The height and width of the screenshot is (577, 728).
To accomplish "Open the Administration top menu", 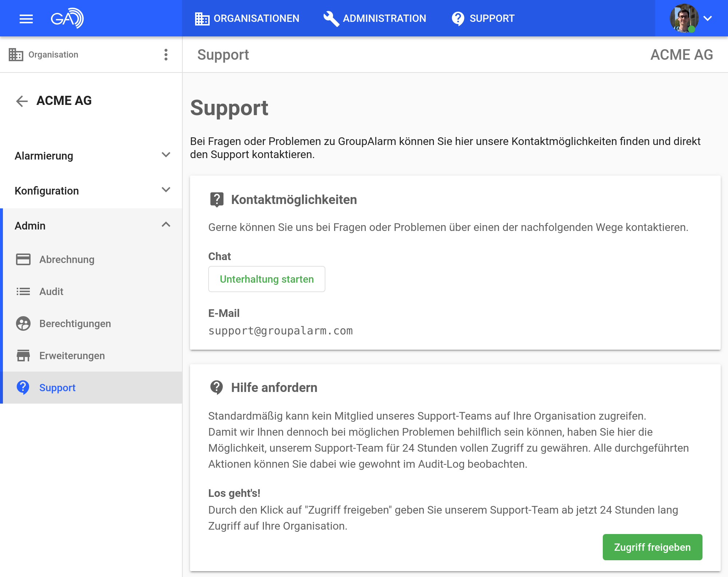I will 375,19.
